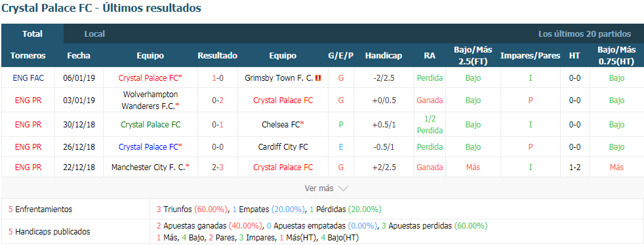Open Manchester City F. C. team link

click(x=150, y=167)
